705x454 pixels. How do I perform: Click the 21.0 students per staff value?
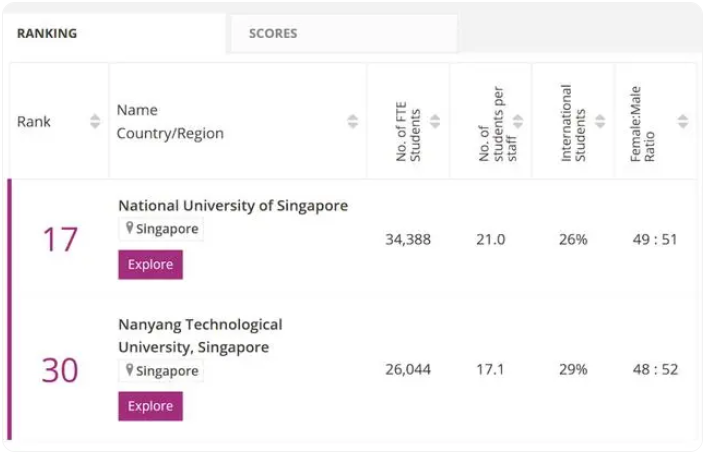[x=491, y=240]
